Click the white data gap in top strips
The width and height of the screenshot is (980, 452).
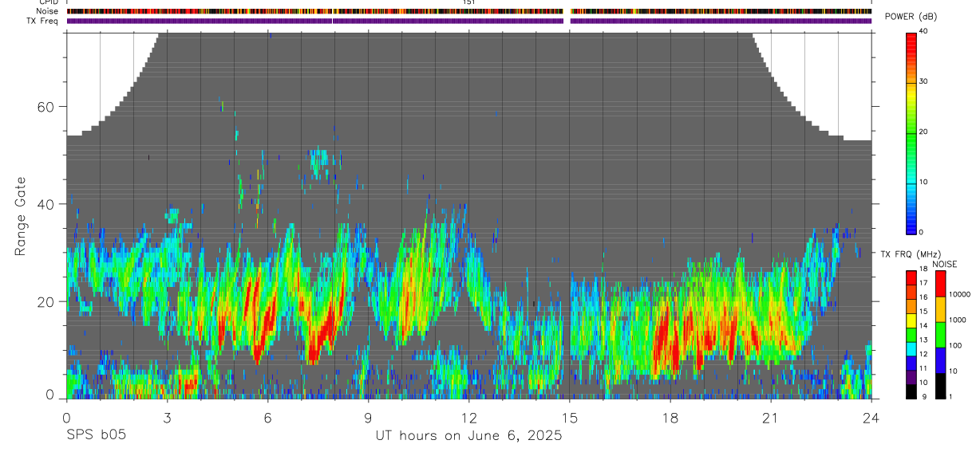(567, 16)
